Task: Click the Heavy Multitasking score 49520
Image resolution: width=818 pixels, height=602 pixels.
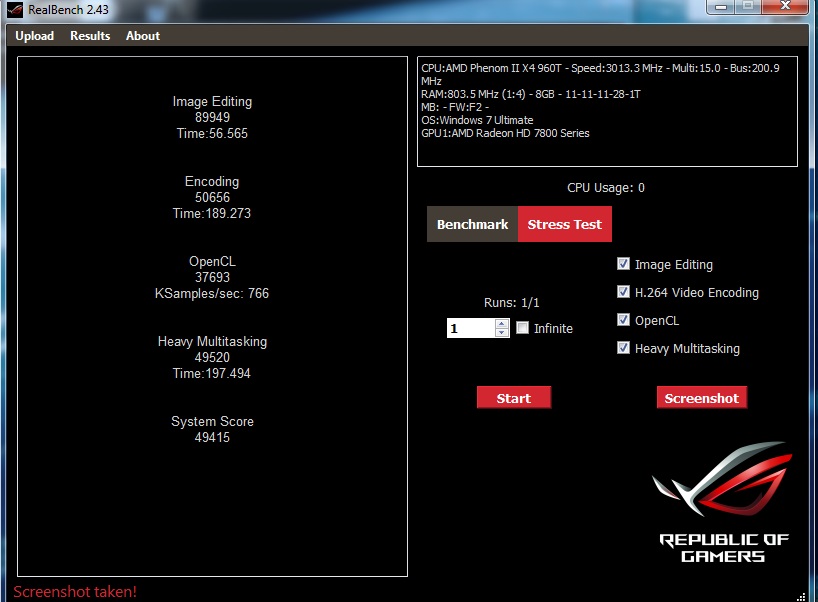Action: [x=212, y=357]
